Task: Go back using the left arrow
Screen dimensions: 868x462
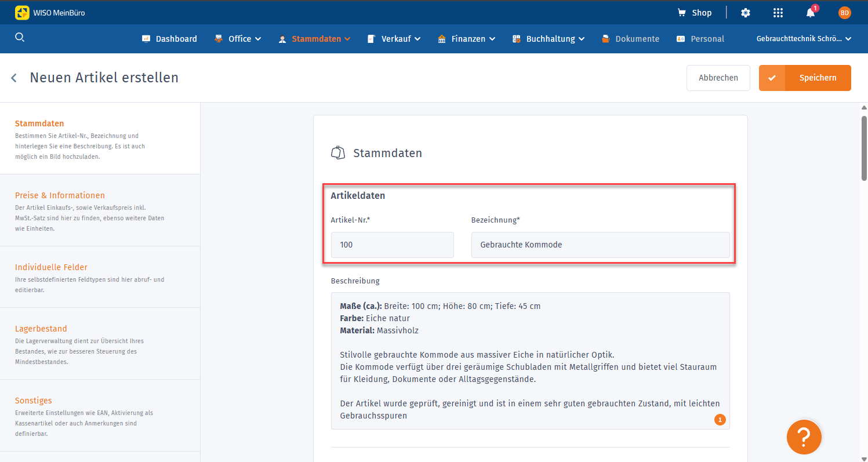Action: (x=14, y=78)
